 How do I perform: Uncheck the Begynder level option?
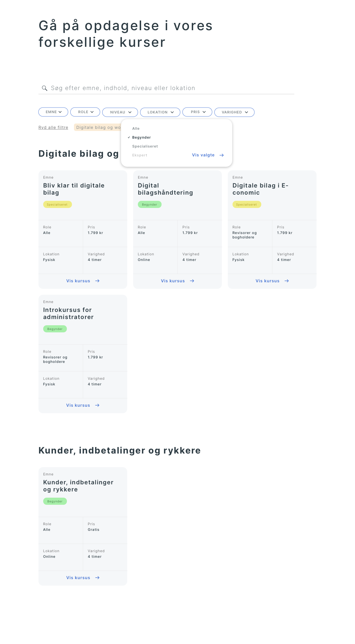[x=141, y=137]
